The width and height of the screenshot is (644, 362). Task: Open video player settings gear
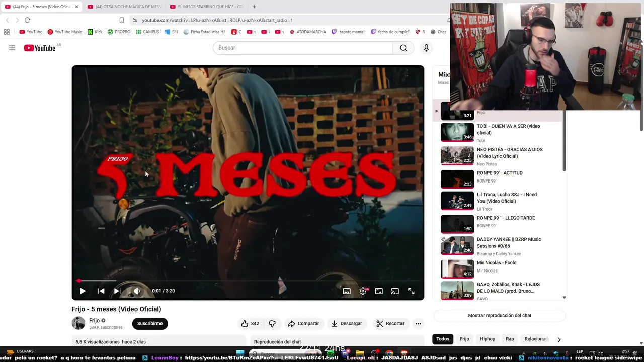point(363,291)
